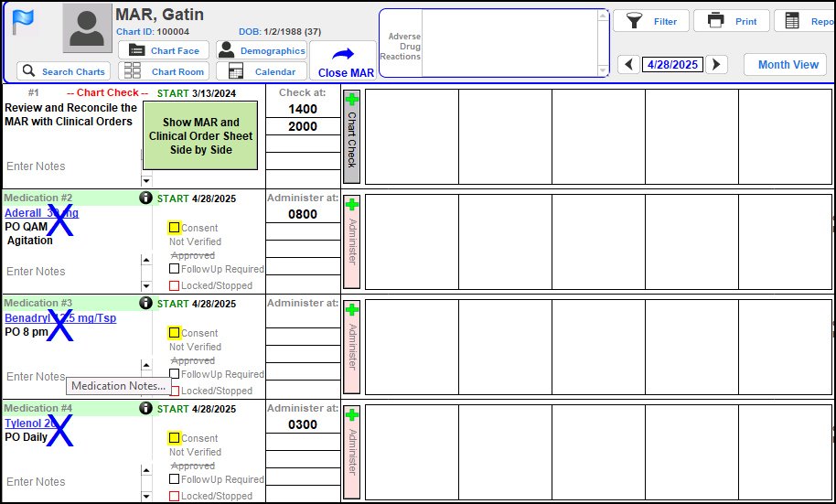The width and height of the screenshot is (836, 504).
Task: Open the Calendar
Action: click(x=262, y=71)
